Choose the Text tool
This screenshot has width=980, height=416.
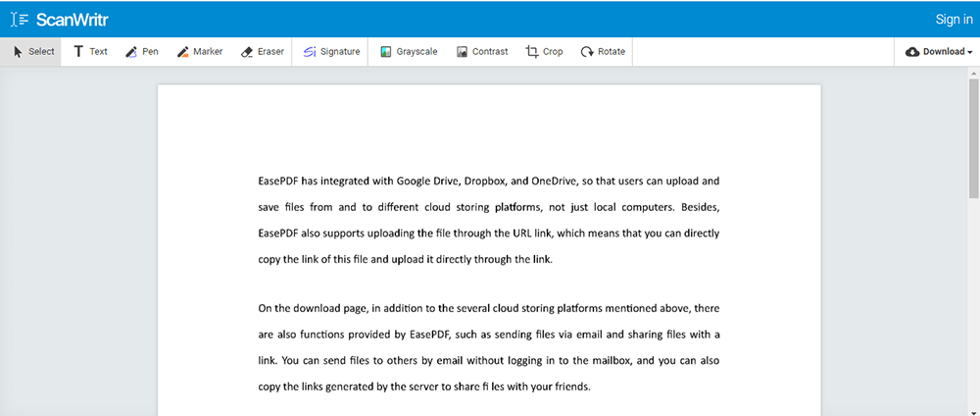90,52
